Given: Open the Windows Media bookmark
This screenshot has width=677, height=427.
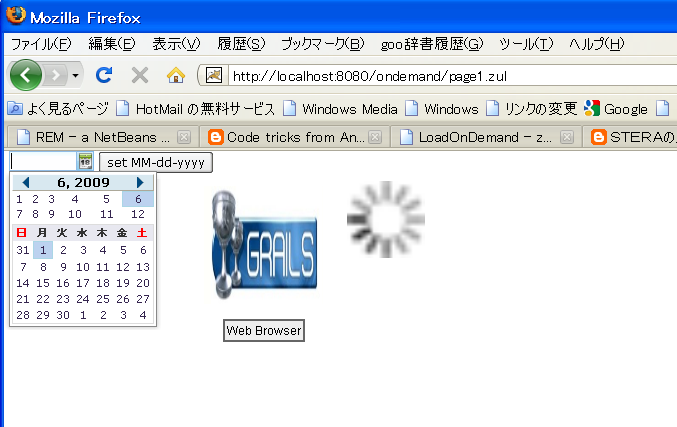Looking at the screenshot, I should click(x=340, y=109).
